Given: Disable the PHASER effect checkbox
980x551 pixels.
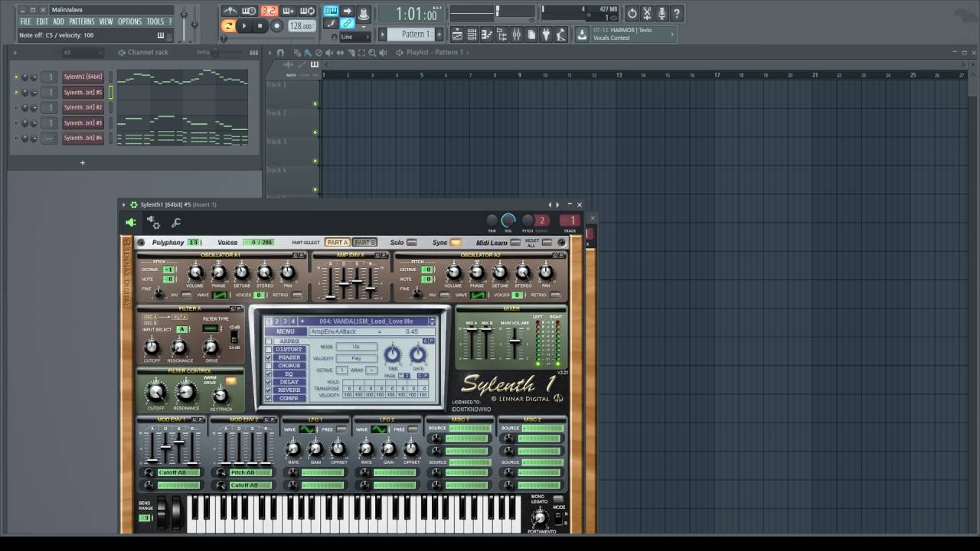Looking at the screenshot, I should pos(269,357).
